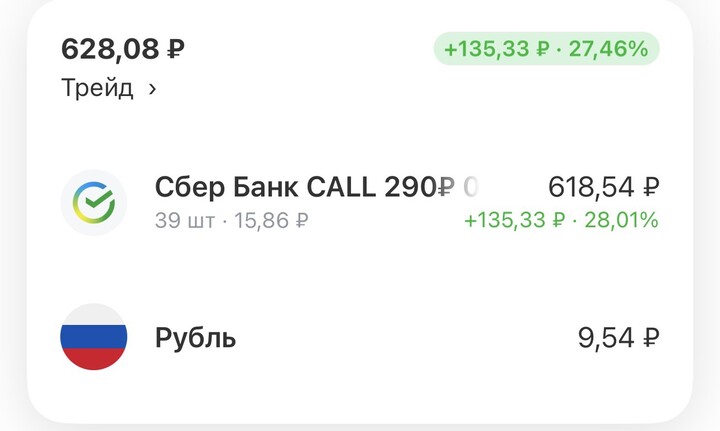Viewport: 720px width, 431px height.
Task: Open the Трейд account label
Action: 97,88
